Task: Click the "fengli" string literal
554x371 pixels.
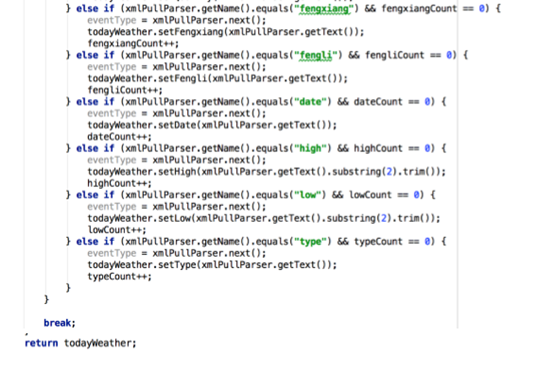Action: click(x=316, y=55)
